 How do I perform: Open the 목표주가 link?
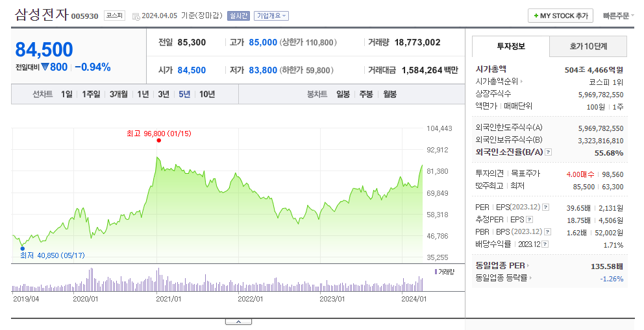[525, 173]
